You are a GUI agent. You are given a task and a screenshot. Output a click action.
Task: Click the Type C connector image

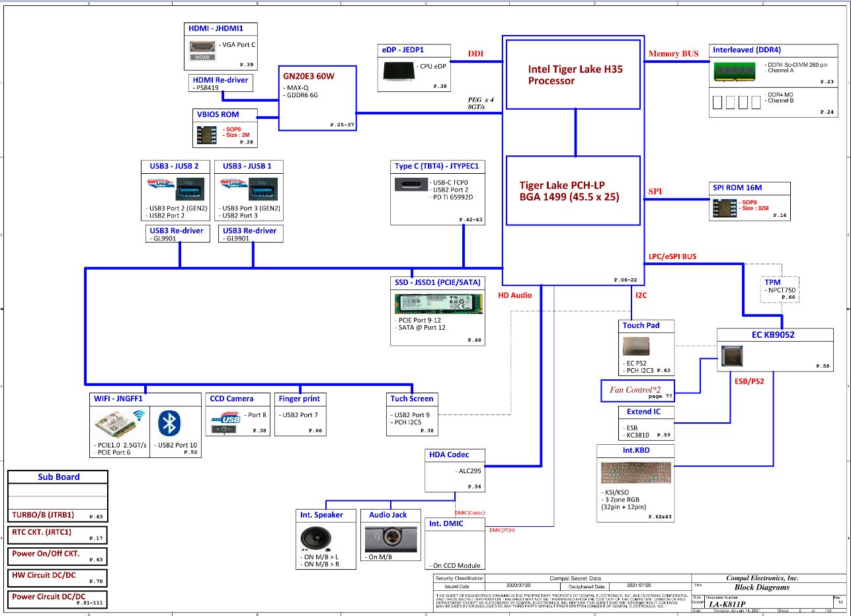[x=411, y=185]
